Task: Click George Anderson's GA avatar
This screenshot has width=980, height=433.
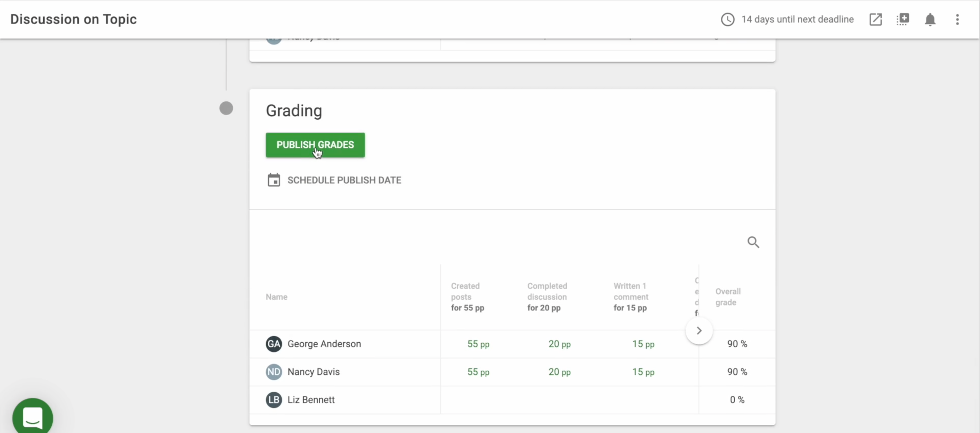Action: point(274,344)
